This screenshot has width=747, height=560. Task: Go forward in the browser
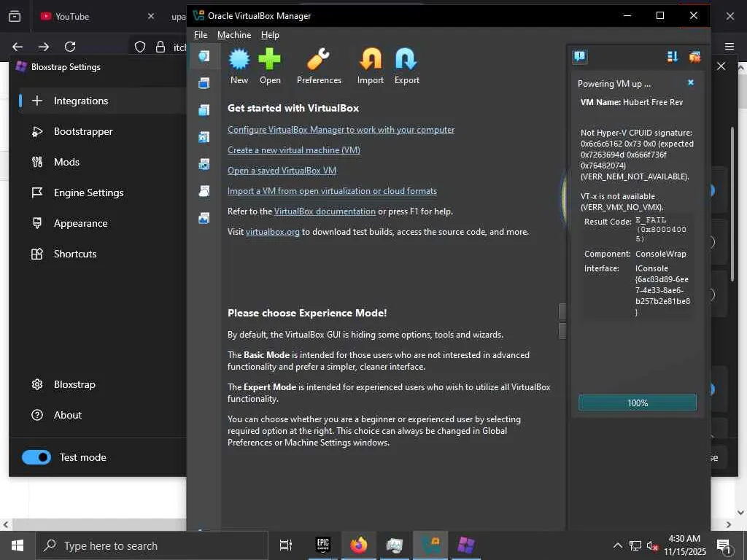(x=44, y=47)
